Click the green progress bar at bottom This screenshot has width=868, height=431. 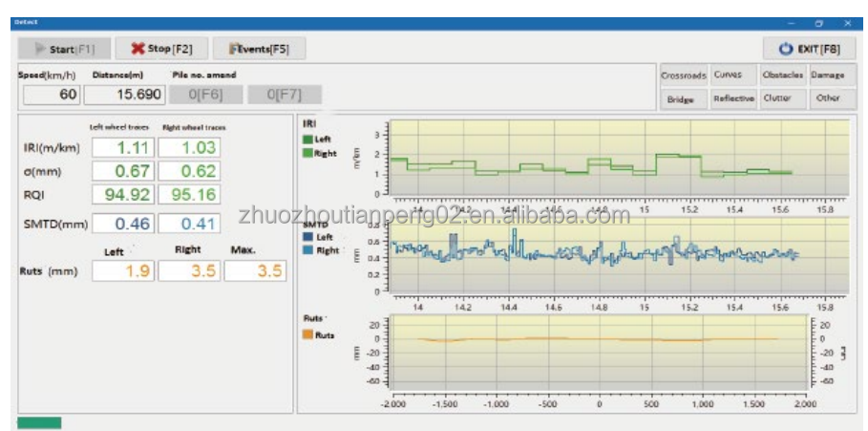(x=39, y=422)
